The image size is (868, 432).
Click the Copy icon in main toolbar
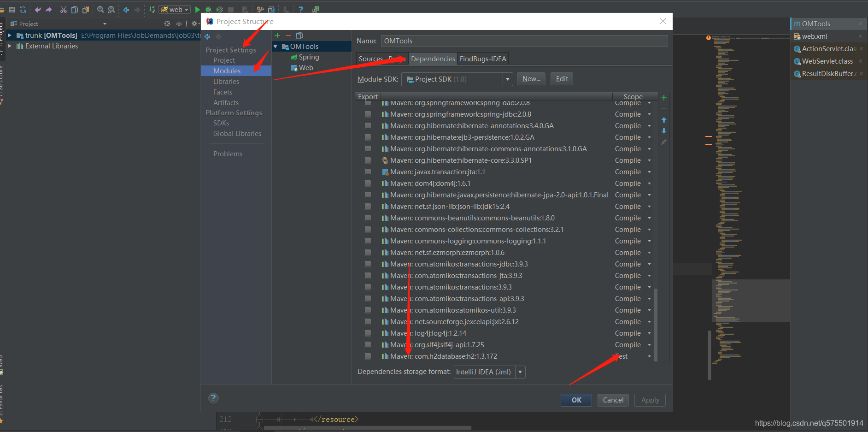75,9
